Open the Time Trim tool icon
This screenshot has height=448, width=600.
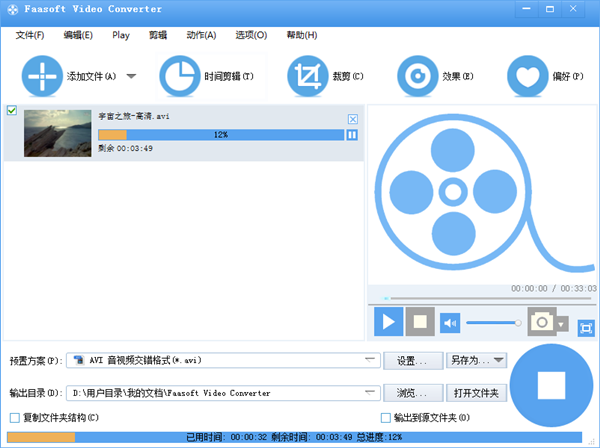(180, 76)
